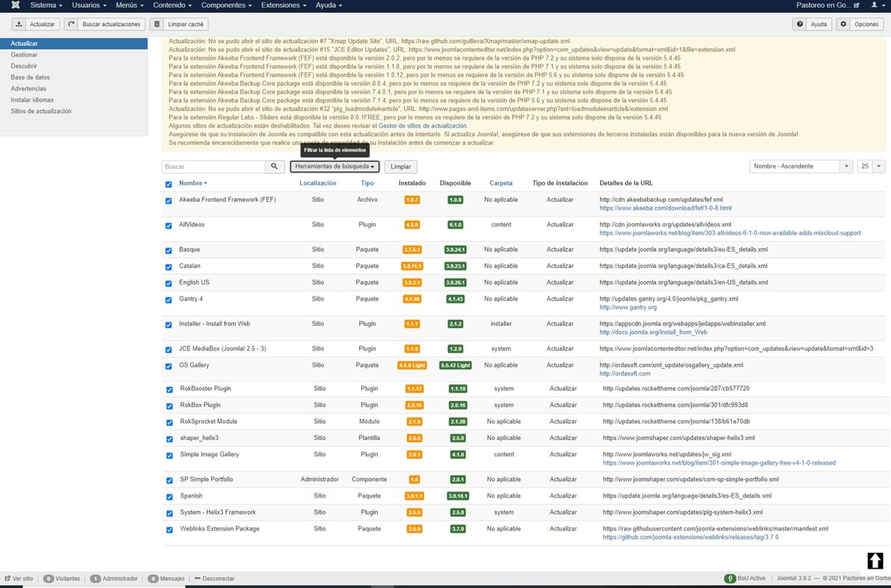Image resolution: width=891 pixels, height=588 pixels.
Task: Open the Menús menu
Action: (130, 5)
